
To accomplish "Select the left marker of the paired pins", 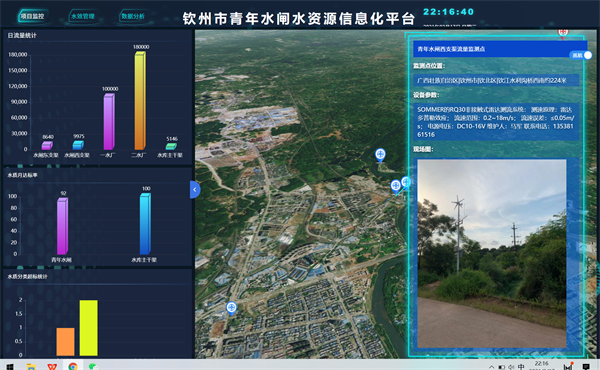I will click(395, 186).
